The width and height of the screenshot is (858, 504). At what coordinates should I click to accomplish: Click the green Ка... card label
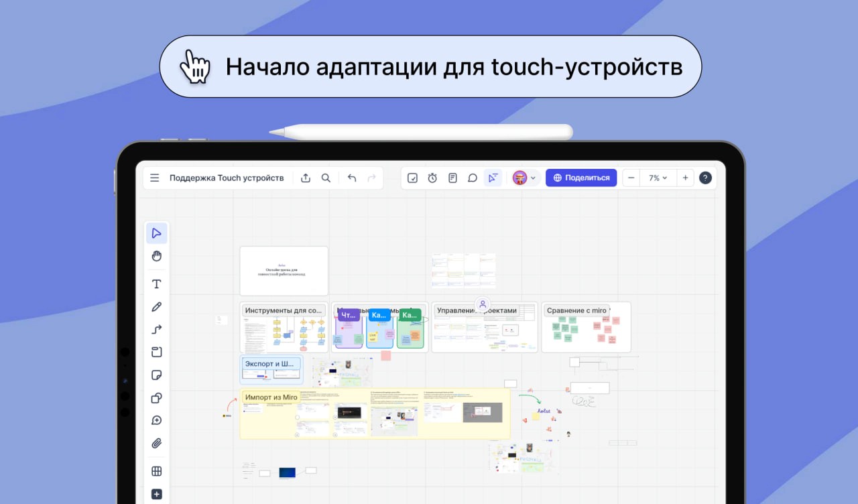(x=410, y=315)
